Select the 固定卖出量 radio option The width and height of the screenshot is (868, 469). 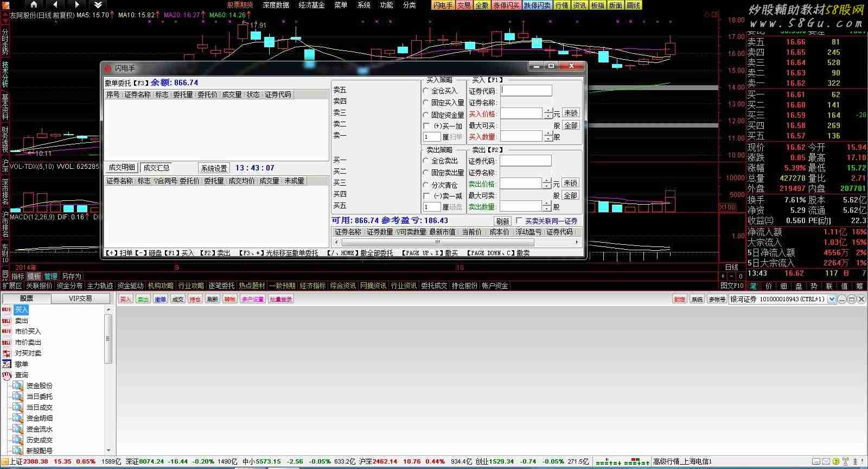click(426, 173)
